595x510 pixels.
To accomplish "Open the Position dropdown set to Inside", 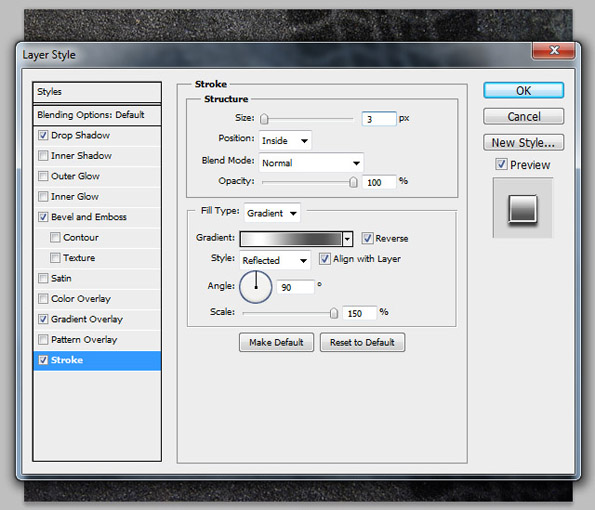I will click(285, 140).
